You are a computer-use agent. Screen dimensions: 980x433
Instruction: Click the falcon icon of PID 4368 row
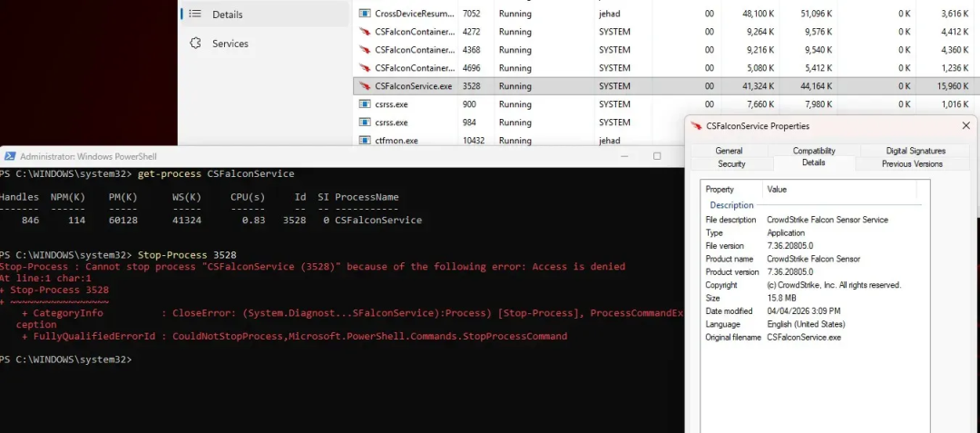pos(365,50)
